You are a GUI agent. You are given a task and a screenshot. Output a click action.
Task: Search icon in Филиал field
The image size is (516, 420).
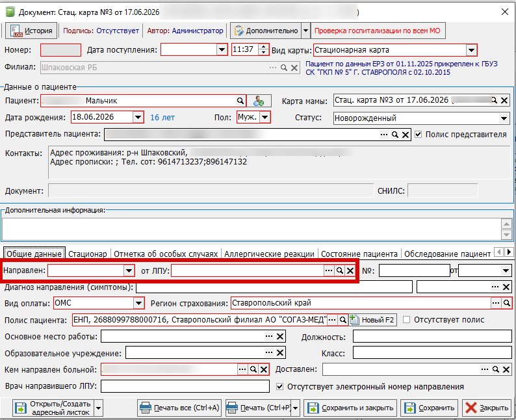(x=283, y=68)
